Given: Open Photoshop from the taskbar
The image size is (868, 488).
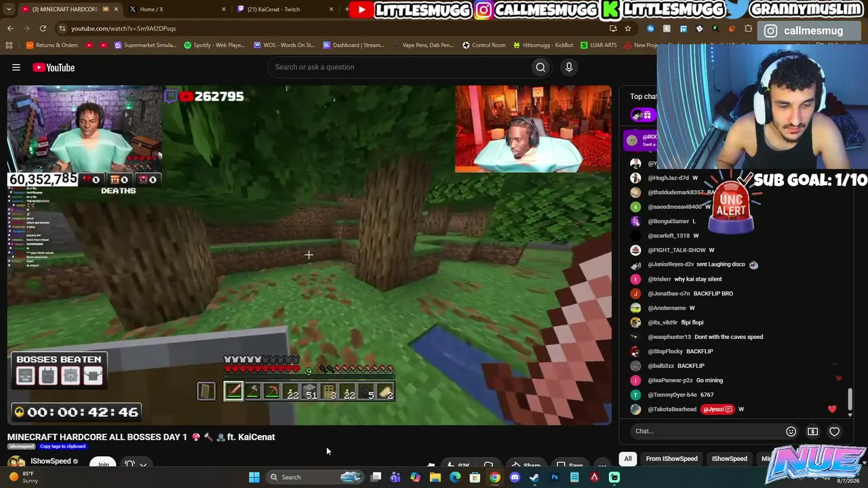Looking at the screenshot, I should 555,477.
